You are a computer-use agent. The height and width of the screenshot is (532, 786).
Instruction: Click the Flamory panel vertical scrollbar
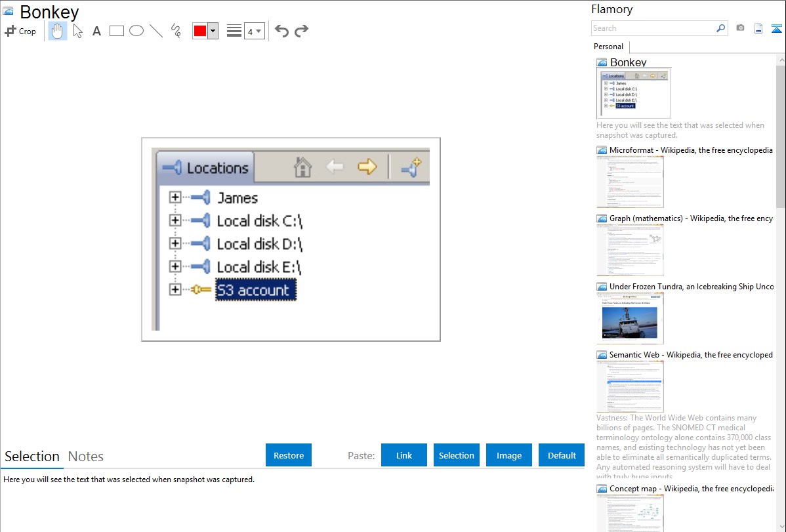(781, 135)
